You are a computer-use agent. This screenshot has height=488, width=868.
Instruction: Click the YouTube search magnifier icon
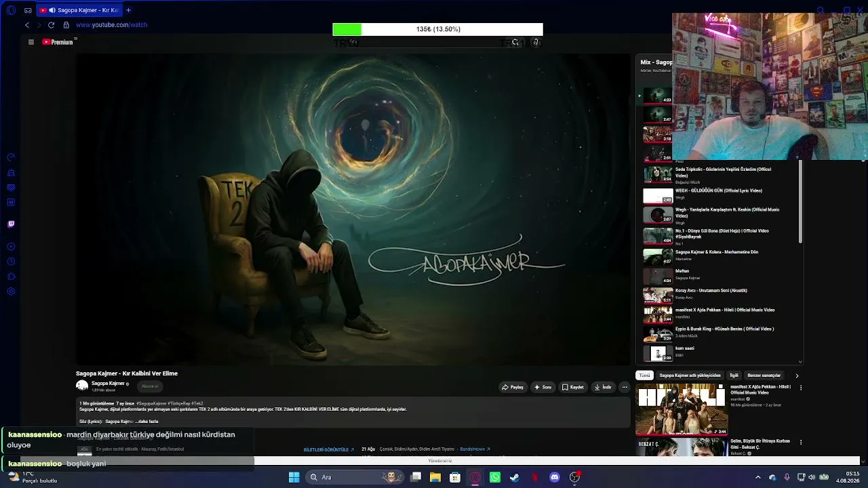[515, 43]
